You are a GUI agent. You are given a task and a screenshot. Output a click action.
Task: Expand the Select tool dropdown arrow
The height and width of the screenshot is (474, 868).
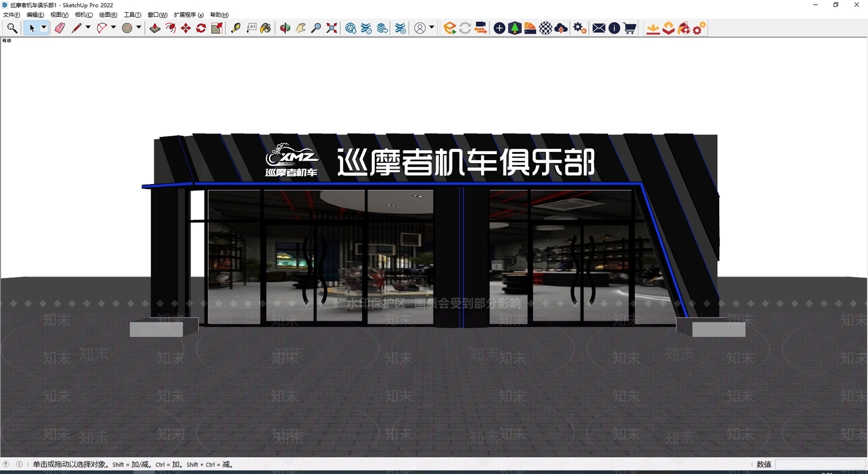coord(44,28)
